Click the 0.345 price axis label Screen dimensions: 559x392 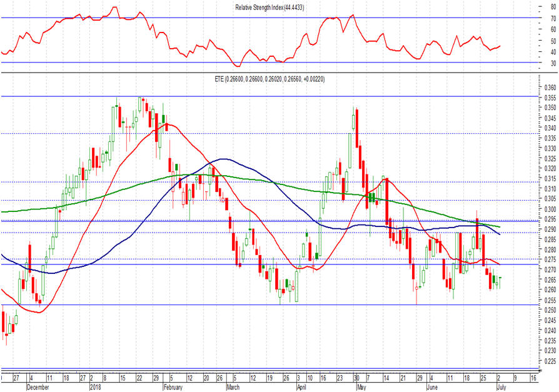click(x=550, y=118)
